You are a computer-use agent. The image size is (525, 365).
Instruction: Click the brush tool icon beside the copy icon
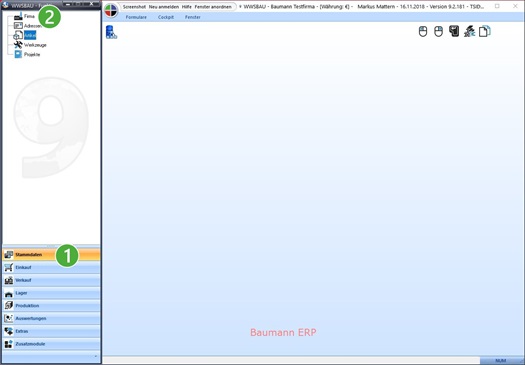click(469, 31)
